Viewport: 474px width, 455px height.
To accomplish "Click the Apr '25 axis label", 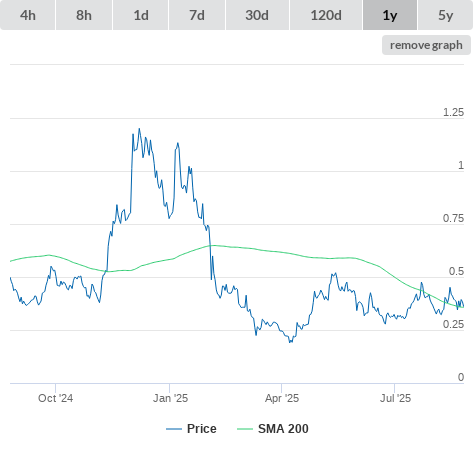I will [282, 398].
